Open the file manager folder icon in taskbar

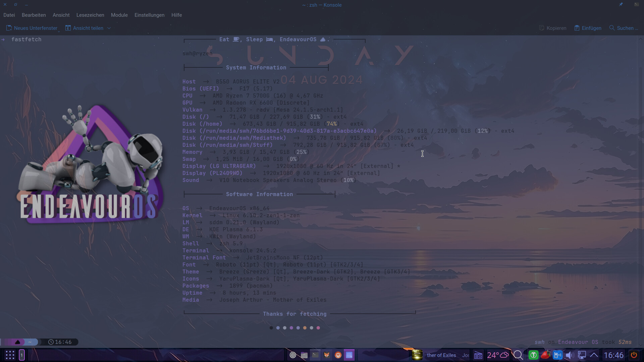304,355
